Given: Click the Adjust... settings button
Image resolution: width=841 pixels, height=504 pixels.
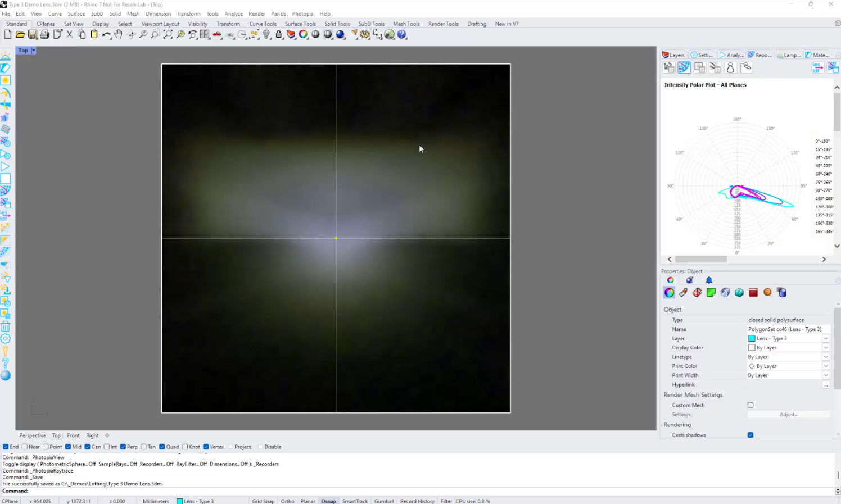Looking at the screenshot, I should coord(789,415).
